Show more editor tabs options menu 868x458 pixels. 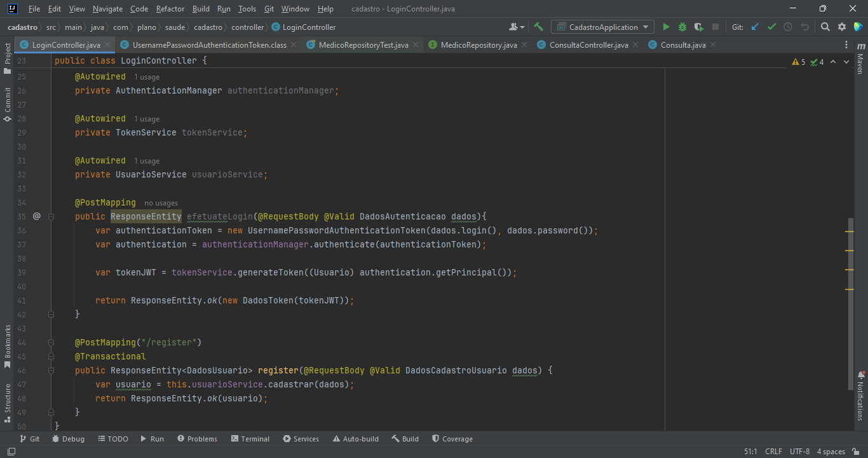coord(846,45)
